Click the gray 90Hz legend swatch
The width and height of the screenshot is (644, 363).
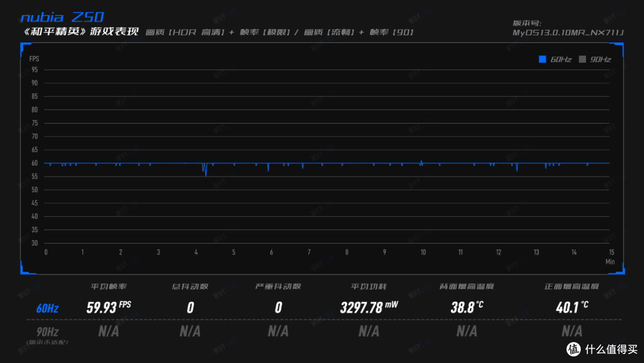point(582,59)
